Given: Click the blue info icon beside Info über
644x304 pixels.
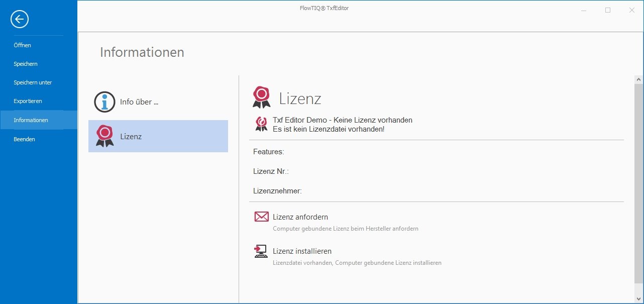Looking at the screenshot, I should [x=104, y=102].
